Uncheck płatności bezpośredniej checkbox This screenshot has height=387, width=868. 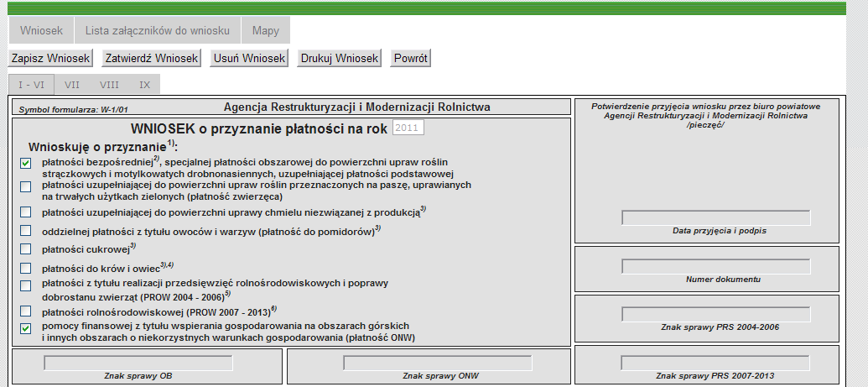(x=25, y=163)
